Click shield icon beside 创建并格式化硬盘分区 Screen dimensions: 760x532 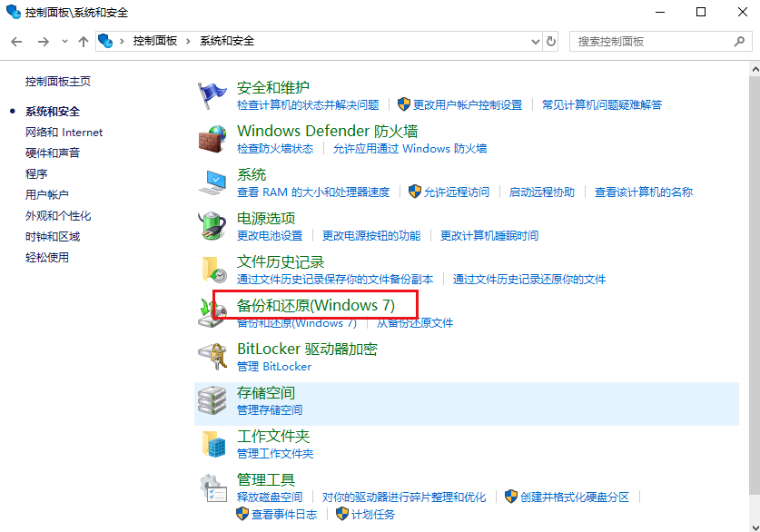(x=511, y=497)
